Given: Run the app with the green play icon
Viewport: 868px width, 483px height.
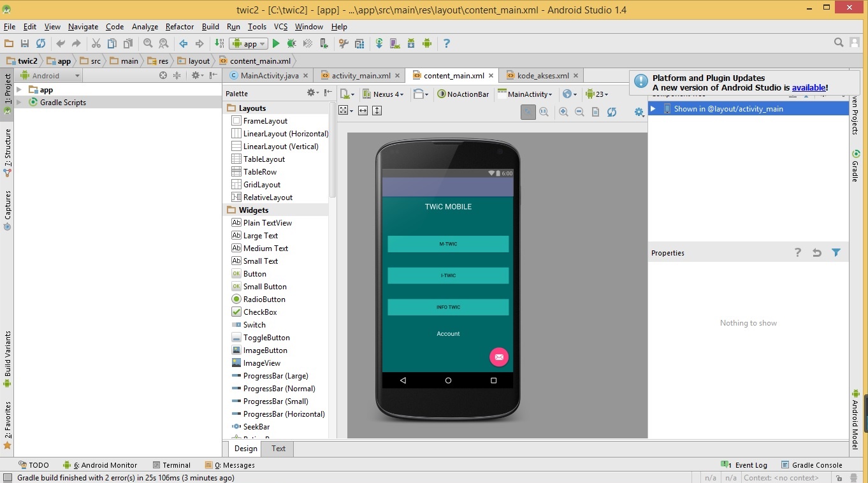Looking at the screenshot, I should [276, 43].
